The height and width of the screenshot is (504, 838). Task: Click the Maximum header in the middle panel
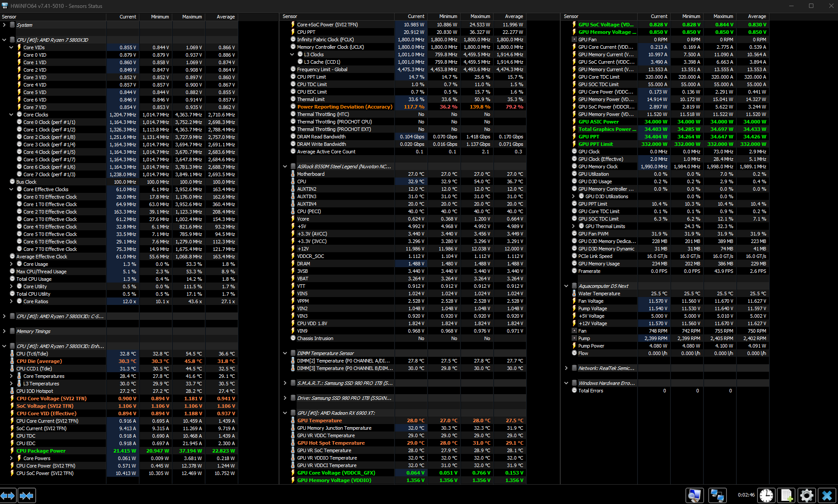[x=477, y=16]
